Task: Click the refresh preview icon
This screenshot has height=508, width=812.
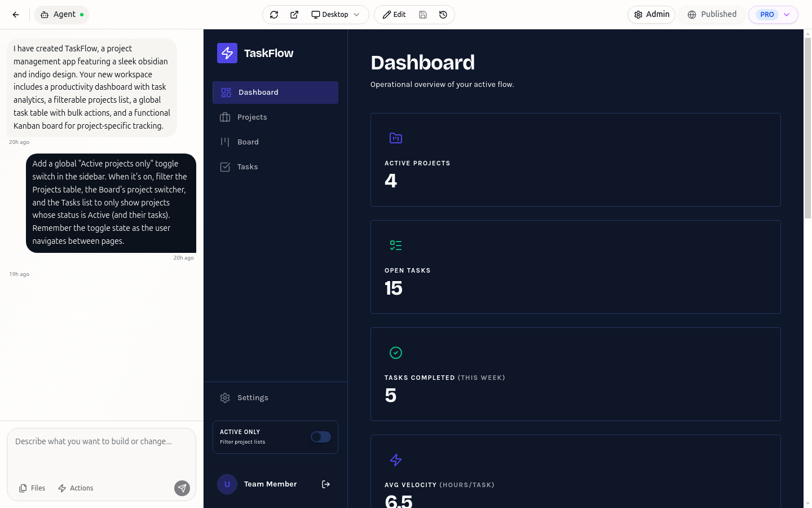Action: pyautogui.click(x=274, y=15)
